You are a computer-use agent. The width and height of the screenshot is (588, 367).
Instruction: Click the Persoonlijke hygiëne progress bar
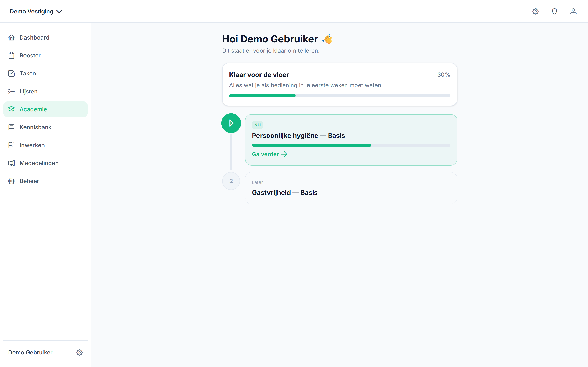tap(351, 145)
